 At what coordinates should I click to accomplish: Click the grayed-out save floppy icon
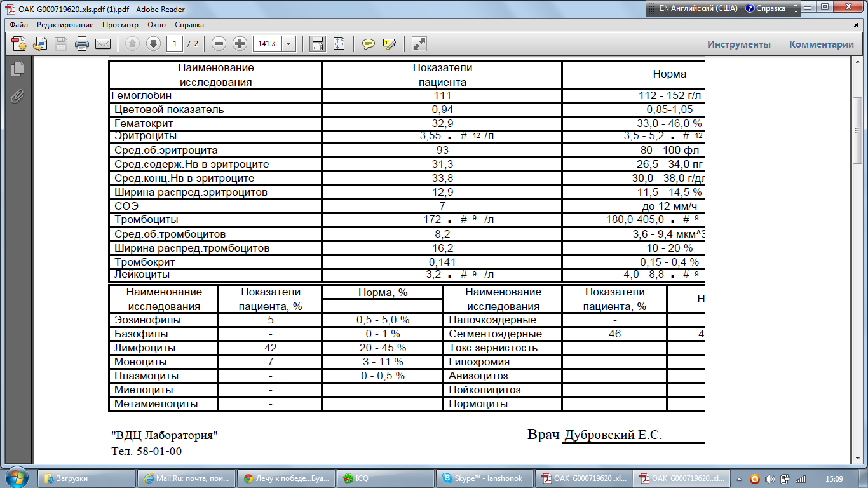point(61,44)
